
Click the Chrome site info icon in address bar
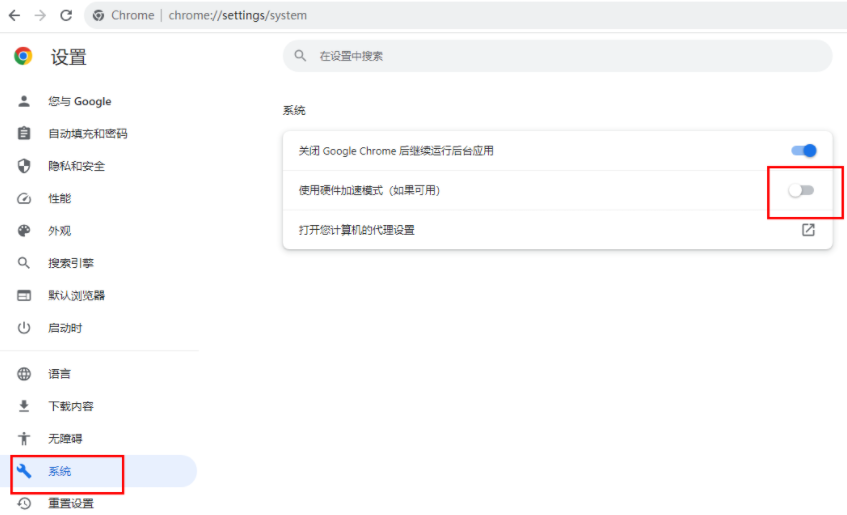98,16
